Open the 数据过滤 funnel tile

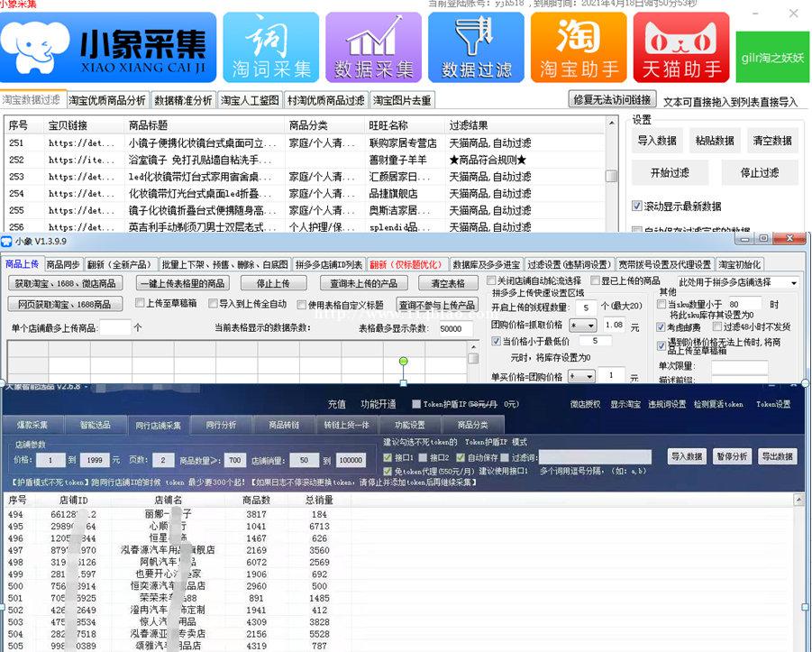click(x=476, y=48)
